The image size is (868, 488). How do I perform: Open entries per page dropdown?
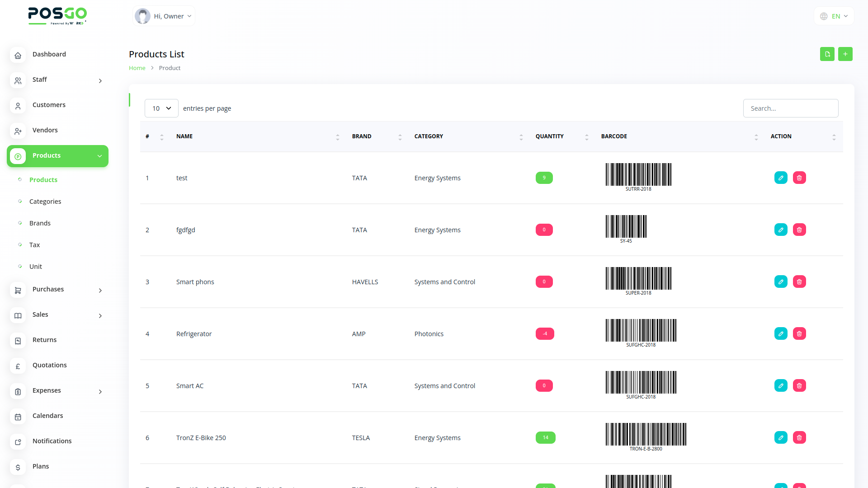[161, 108]
